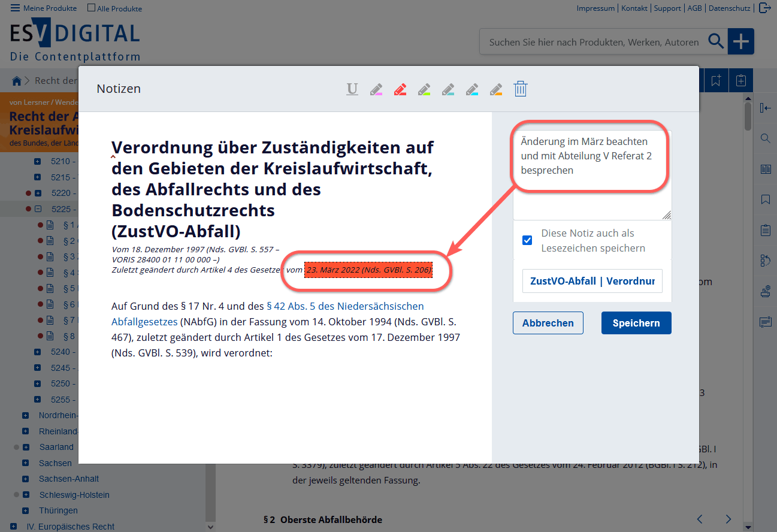
Task: Expand the Thüringen tree node
Action: [x=25, y=510]
